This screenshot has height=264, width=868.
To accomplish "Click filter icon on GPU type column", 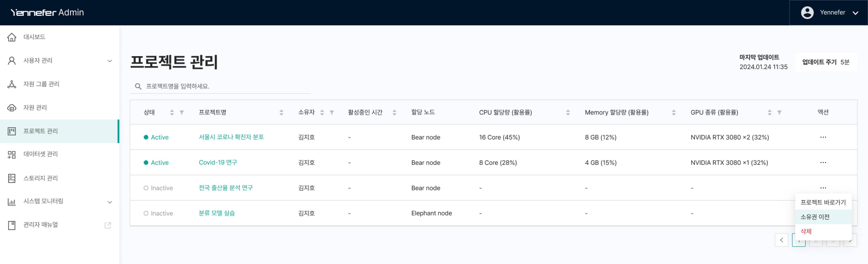I will (779, 113).
